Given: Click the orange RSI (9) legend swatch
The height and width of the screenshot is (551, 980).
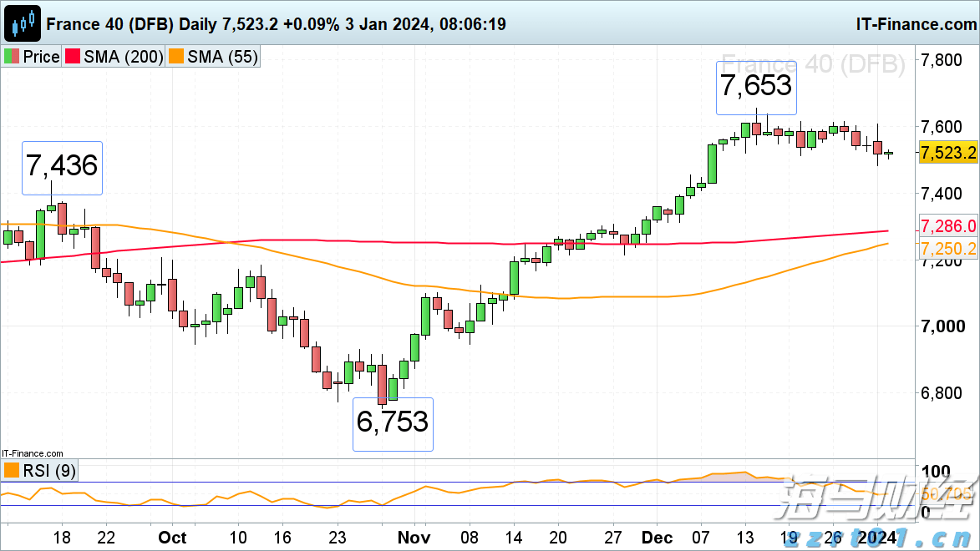Looking at the screenshot, I should tap(12, 471).
